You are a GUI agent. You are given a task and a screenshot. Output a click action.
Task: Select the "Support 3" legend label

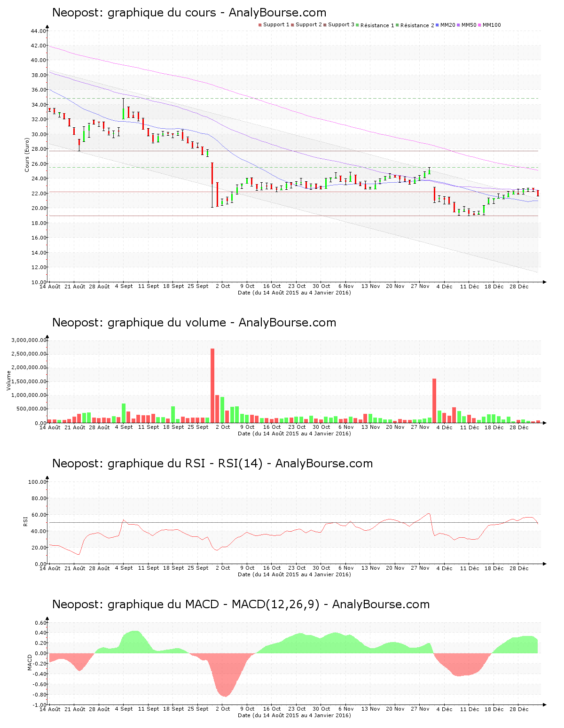[341, 25]
